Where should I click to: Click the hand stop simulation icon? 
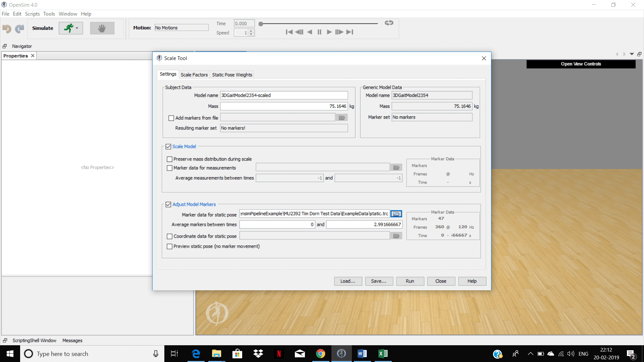[x=102, y=28]
